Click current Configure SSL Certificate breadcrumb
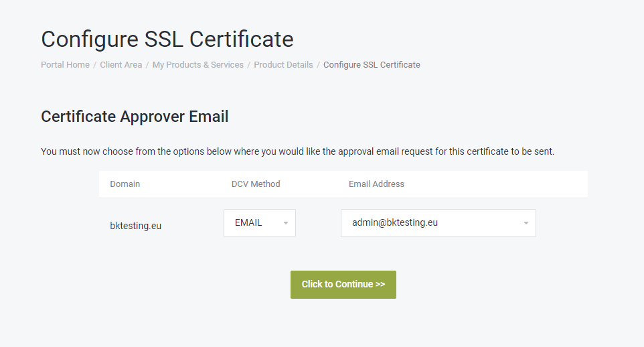The image size is (644, 347). point(372,64)
